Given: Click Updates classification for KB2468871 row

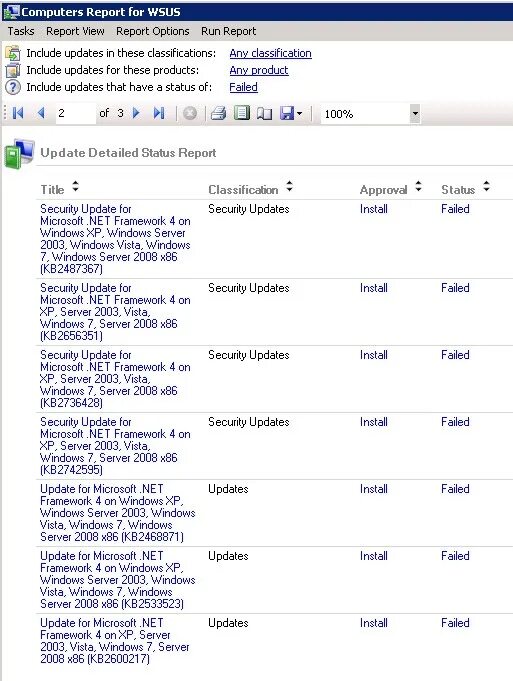Looking at the screenshot, I should pyautogui.click(x=228, y=489).
